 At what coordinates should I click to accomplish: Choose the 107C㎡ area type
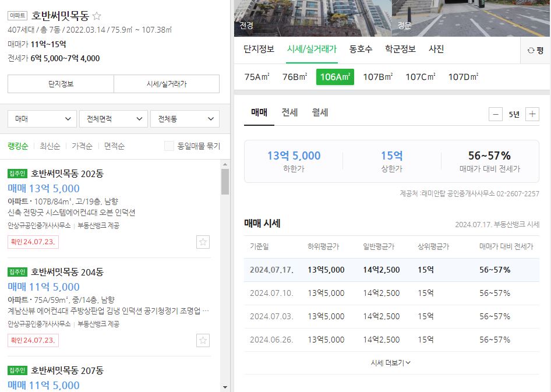(421, 77)
